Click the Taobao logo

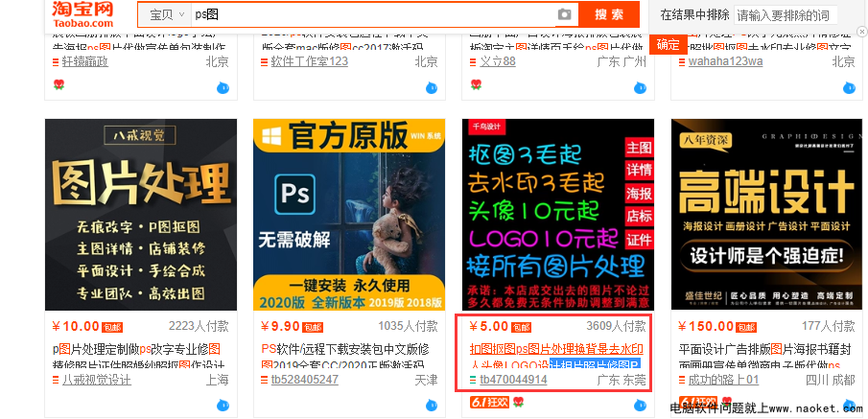(x=82, y=14)
